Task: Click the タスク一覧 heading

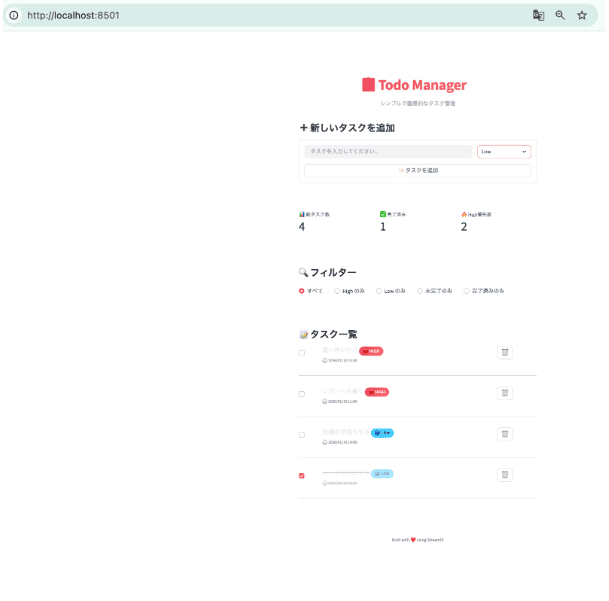Action: coord(334,334)
